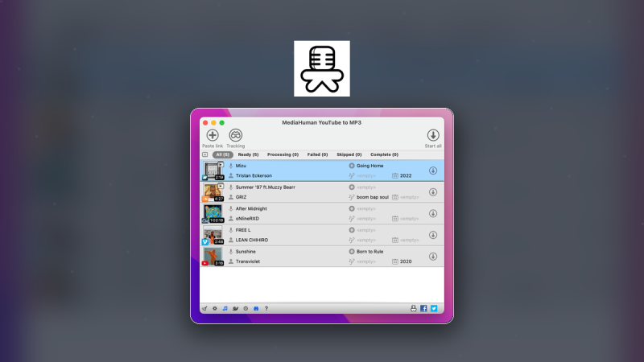Click the playlist badge on Mizu thumbnail
The image size is (644, 362).
pos(221,165)
